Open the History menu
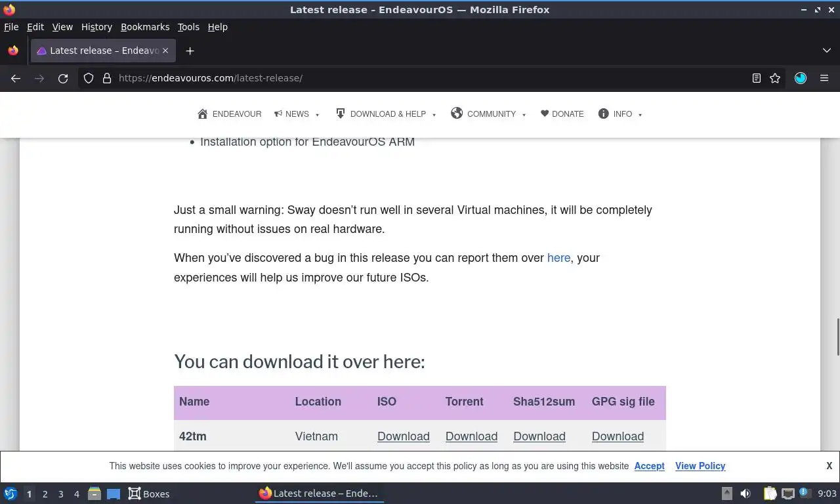The width and height of the screenshot is (840, 504). click(96, 27)
